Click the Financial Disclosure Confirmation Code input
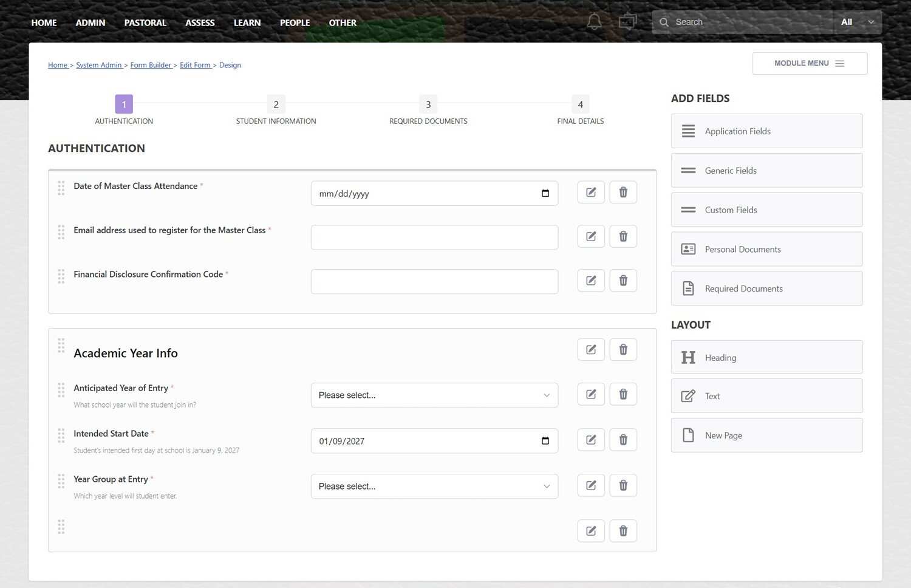 [x=434, y=281]
